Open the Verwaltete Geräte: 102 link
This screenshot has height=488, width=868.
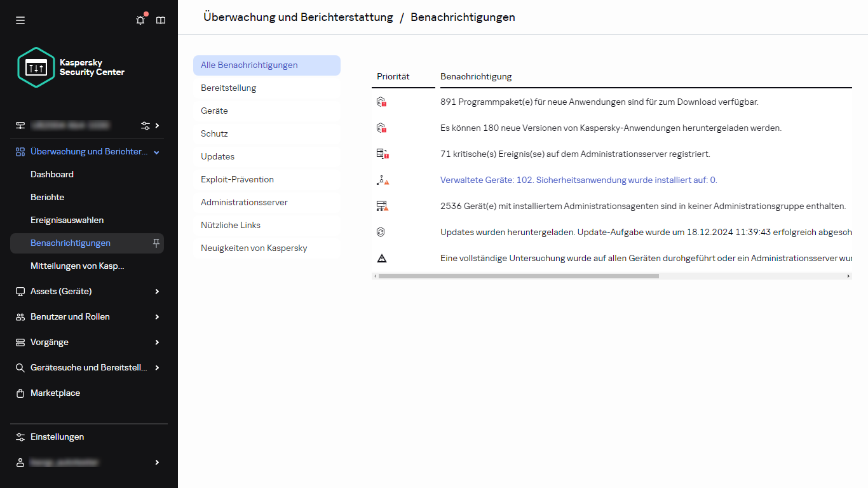578,180
